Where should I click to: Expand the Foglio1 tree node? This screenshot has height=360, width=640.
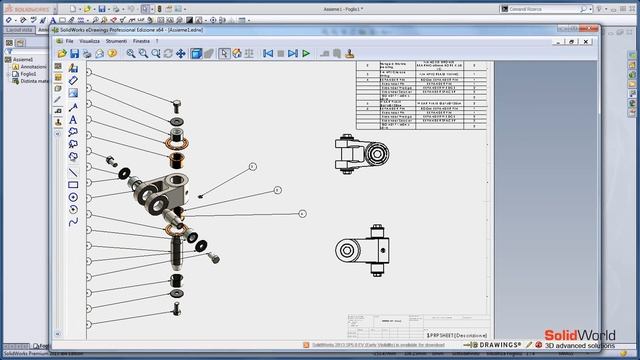click(x=9, y=74)
